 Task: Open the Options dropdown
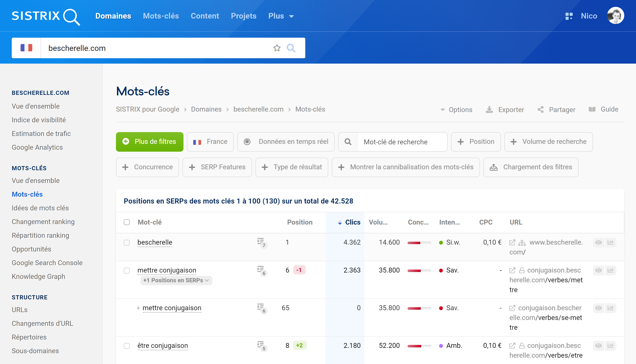coord(456,110)
